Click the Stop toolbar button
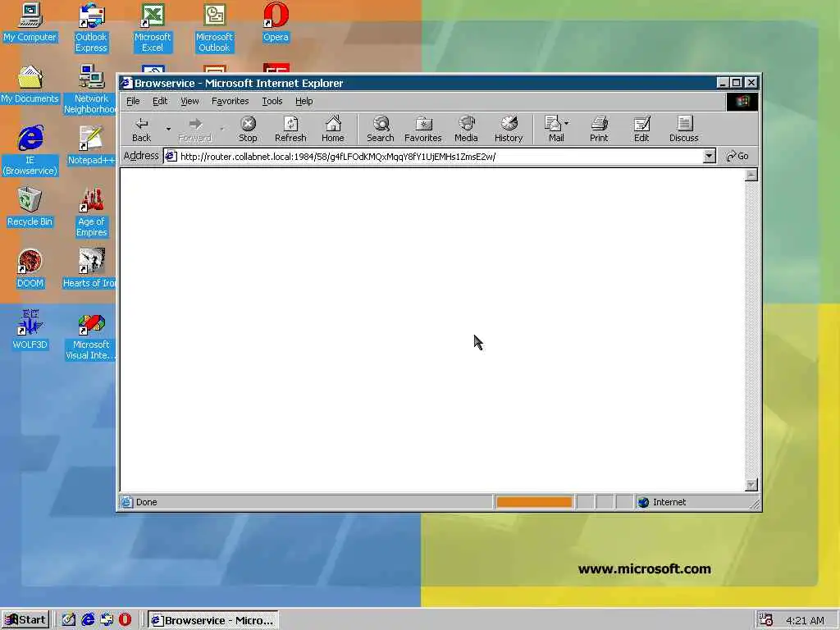 (x=248, y=130)
